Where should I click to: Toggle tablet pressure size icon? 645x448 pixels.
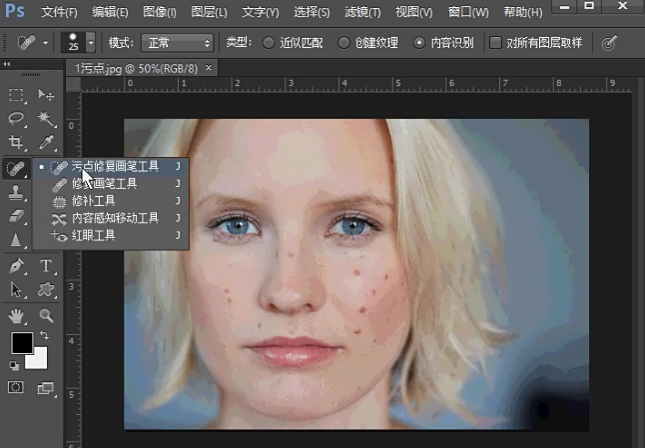click(609, 43)
